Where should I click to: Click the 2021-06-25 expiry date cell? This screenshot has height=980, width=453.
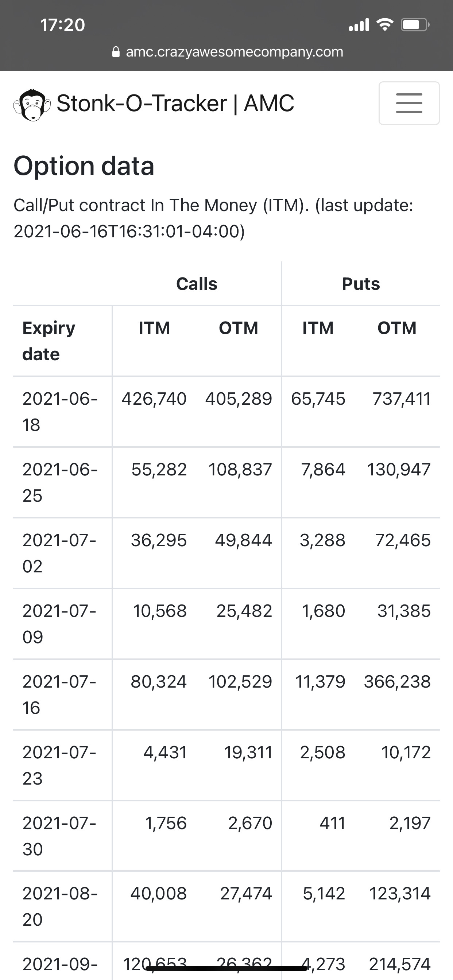click(x=60, y=482)
